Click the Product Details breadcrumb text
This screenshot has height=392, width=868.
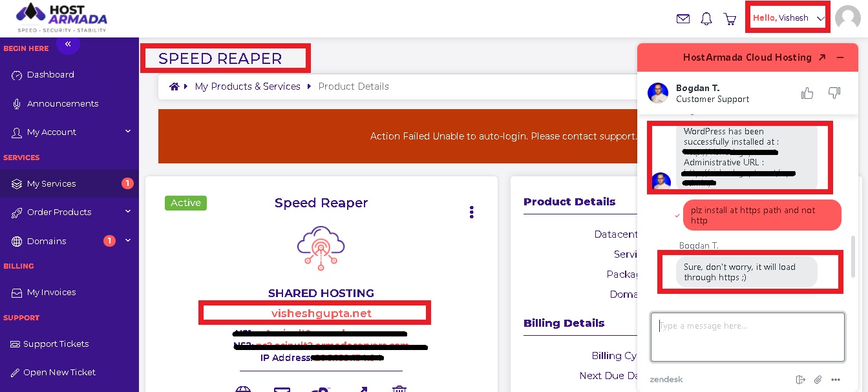point(354,87)
